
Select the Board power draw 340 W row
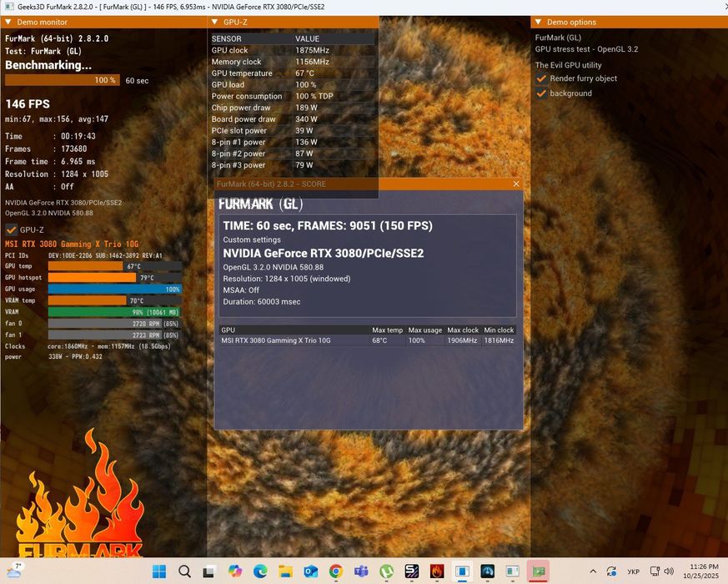pos(293,119)
